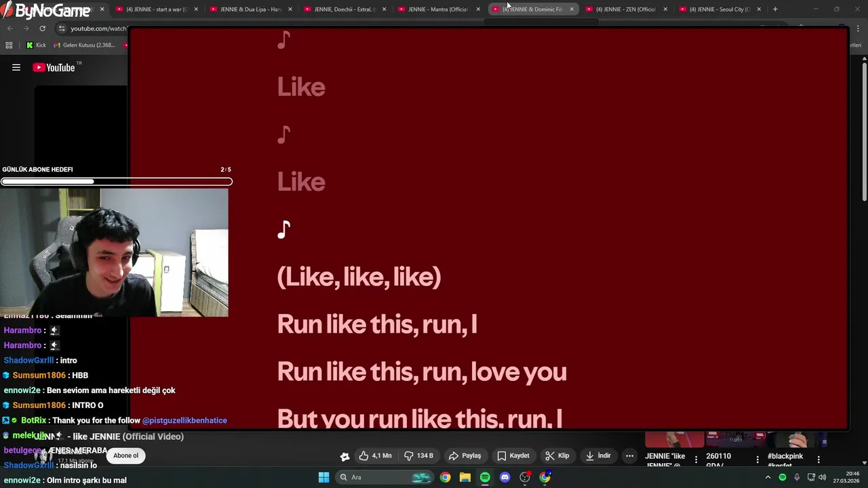
Task: Close the JENNIE & Dominic Fike tab
Action: [572, 9]
